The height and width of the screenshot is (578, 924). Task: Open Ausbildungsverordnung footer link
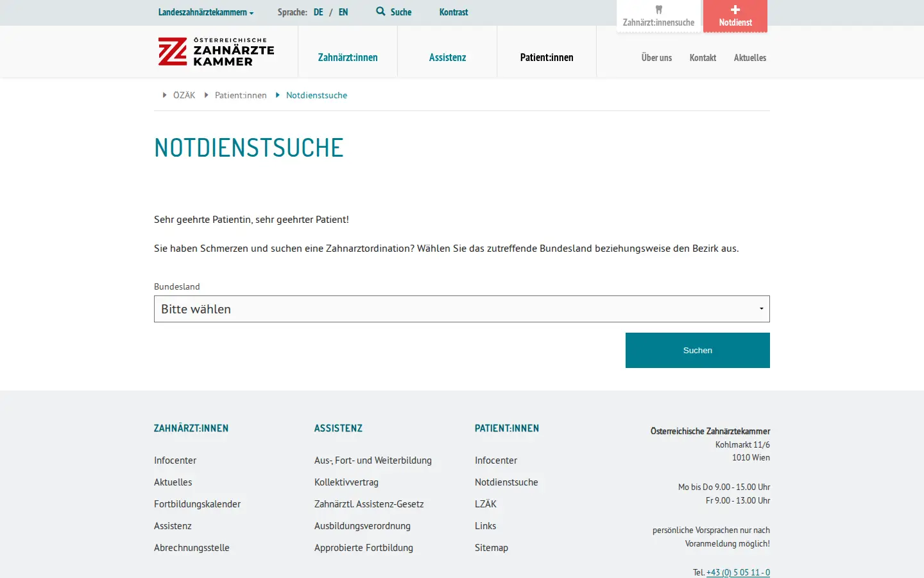tap(363, 526)
